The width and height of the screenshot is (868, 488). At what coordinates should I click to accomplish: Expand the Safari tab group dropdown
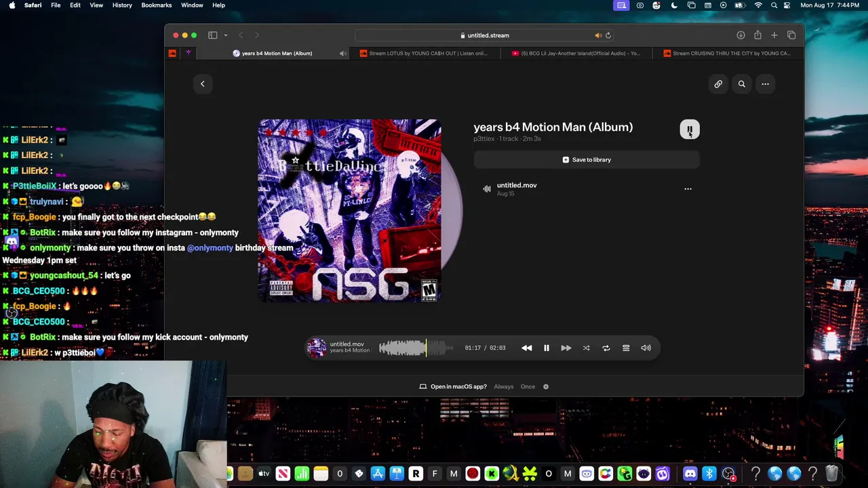point(225,35)
